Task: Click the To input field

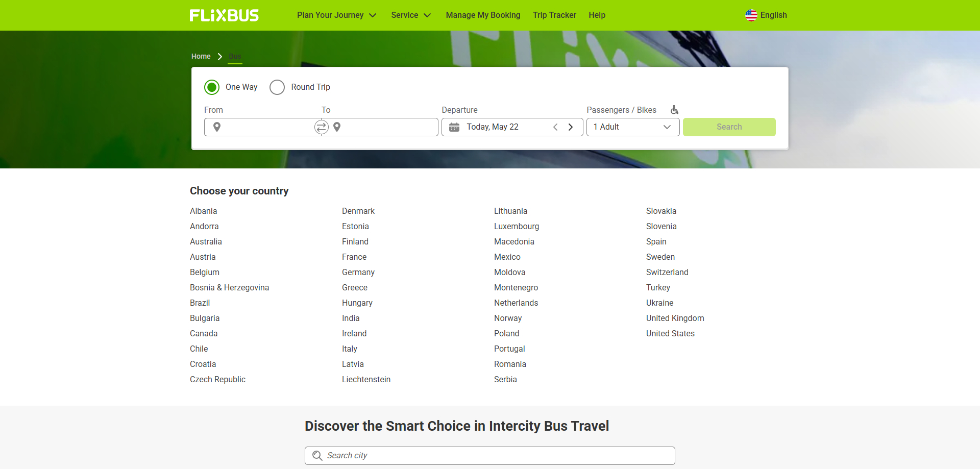Action: pyautogui.click(x=380, y=127)
